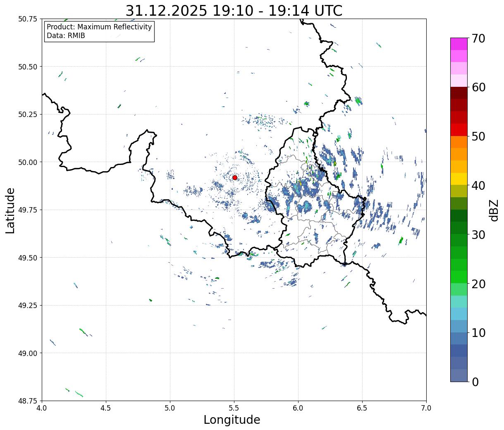
Task: Click the 70 tick label on colorbar
Action: pyautogui.click(x=478, y=38)
